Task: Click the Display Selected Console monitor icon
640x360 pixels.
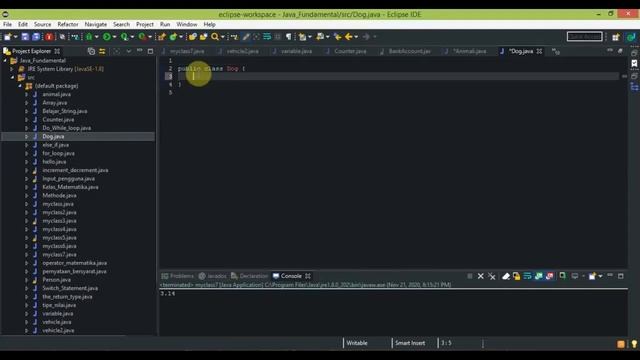Action: click(575, 276)
